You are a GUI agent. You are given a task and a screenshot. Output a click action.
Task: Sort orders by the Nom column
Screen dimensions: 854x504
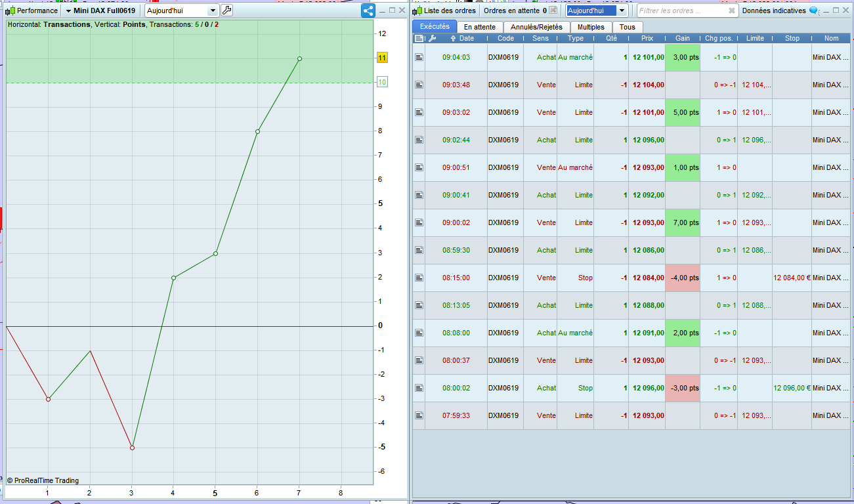tap(832, 38)
